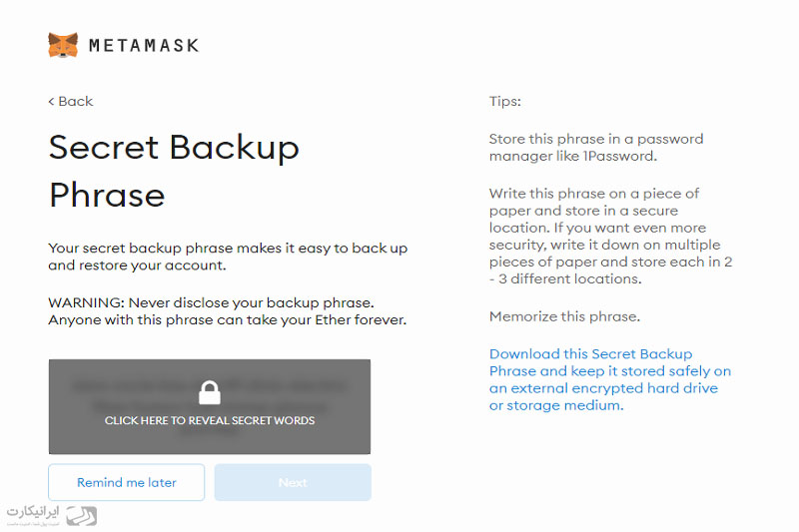
Task: Click the Phrase heading word
Action: (107, 196)
